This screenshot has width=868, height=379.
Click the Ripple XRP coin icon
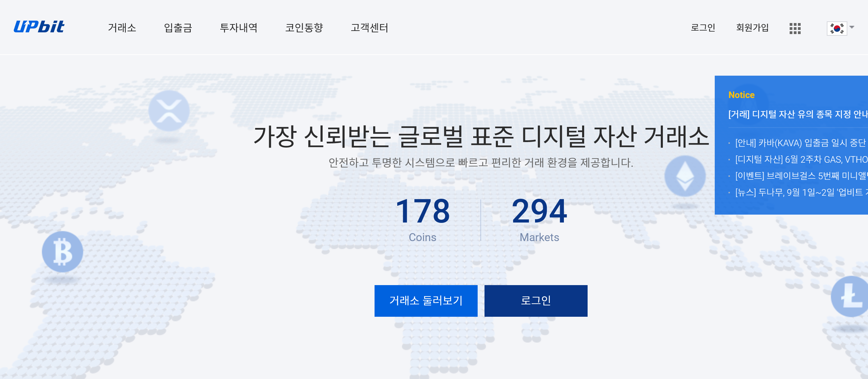click(169, 111)
